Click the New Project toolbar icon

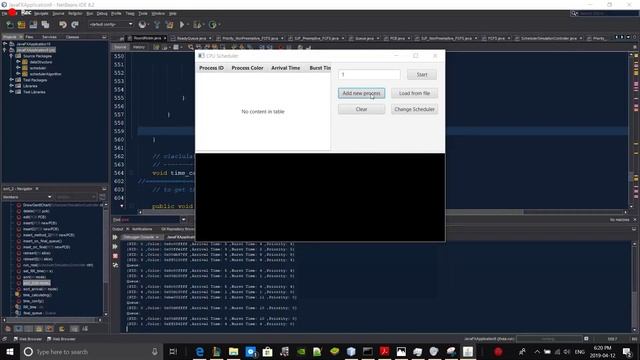click(21, 25)
